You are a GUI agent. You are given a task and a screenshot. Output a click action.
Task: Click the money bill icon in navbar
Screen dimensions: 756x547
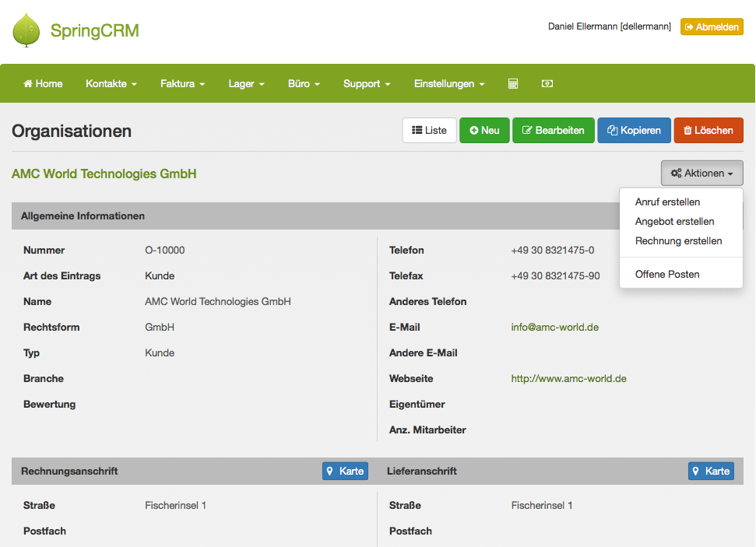547,84
